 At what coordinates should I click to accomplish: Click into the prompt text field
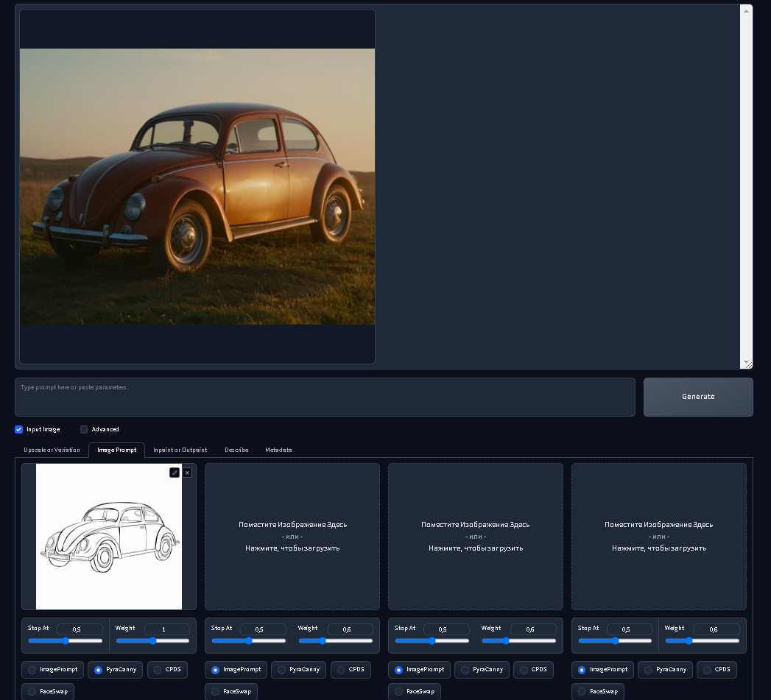pos(325,397)
